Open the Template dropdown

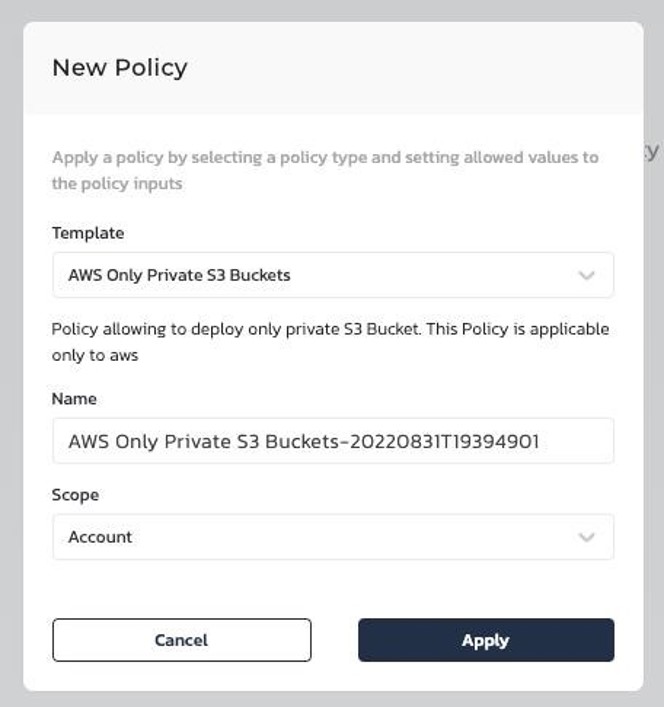click(x=333, y=275)
